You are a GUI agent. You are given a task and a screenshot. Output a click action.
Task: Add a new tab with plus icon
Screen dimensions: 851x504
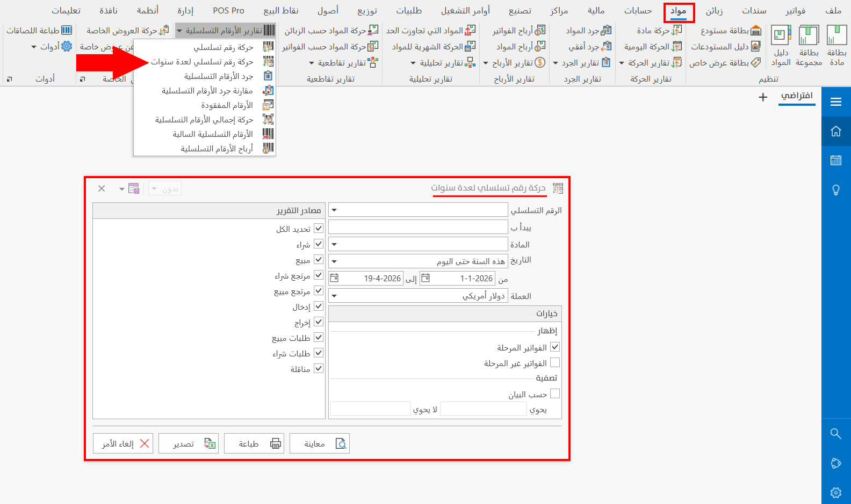pos(763,97)
